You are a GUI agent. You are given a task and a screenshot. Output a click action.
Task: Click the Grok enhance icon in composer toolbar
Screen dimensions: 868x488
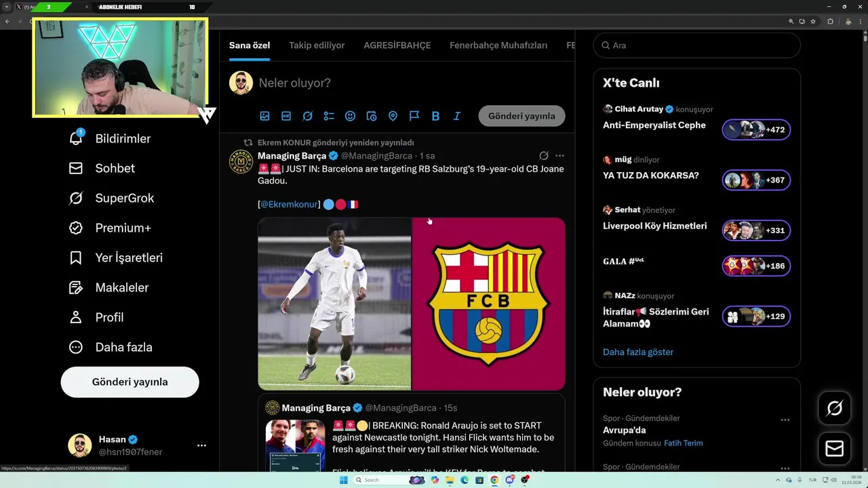pos(307,116)
